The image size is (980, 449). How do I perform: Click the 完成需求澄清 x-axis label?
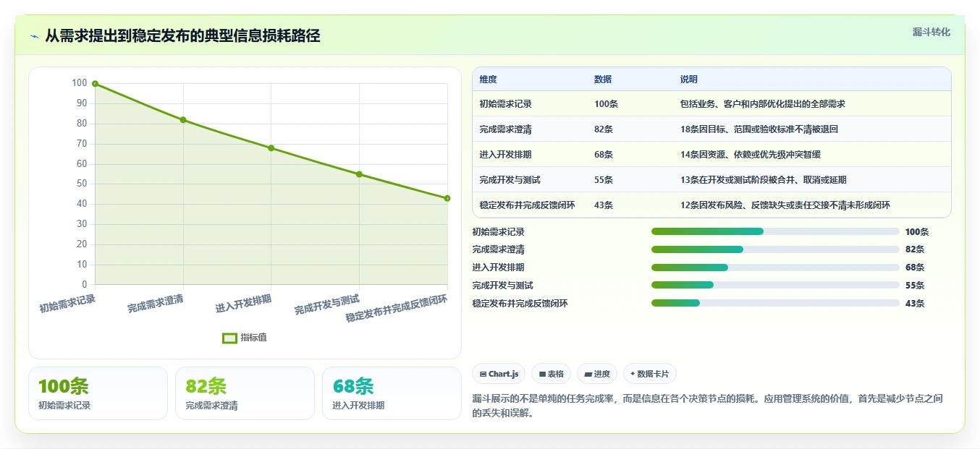[x=156, y=304]
